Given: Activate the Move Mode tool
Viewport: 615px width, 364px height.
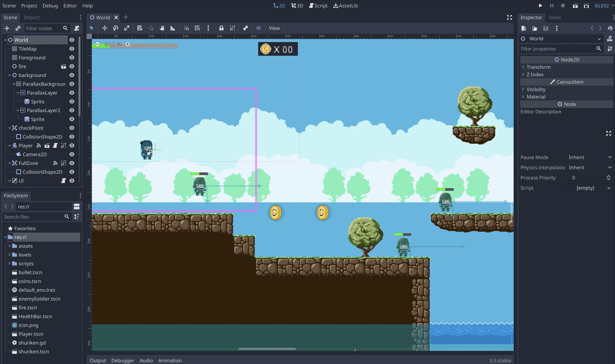Looking at the screenshot, I should [x=105, y=28].
